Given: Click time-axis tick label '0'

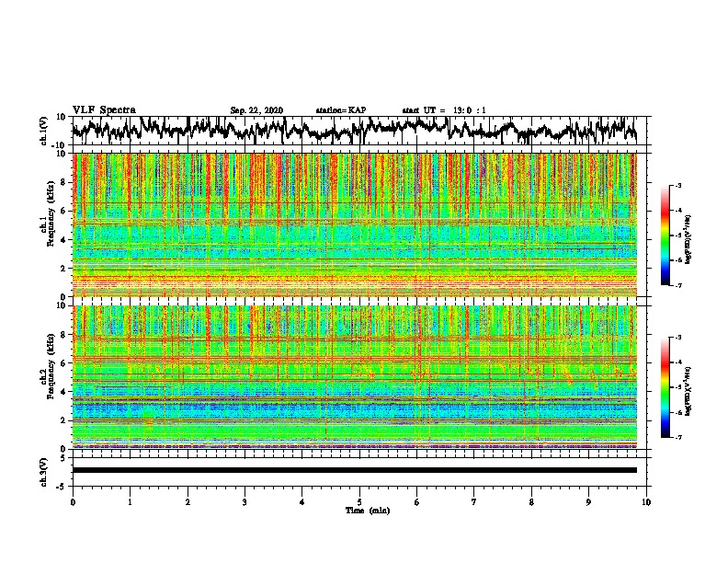Looking at the screenshot, I should 73,502.
